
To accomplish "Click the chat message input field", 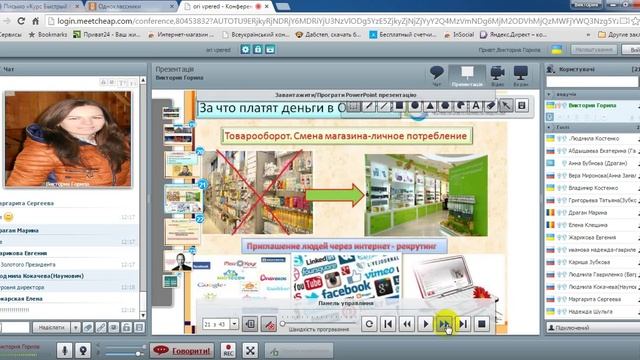I will [x=14, y=327].
